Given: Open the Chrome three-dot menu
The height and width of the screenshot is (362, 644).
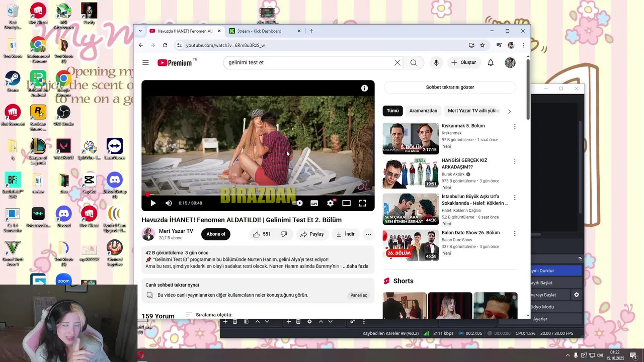Looking at the screenshot, I should [523, 45].
